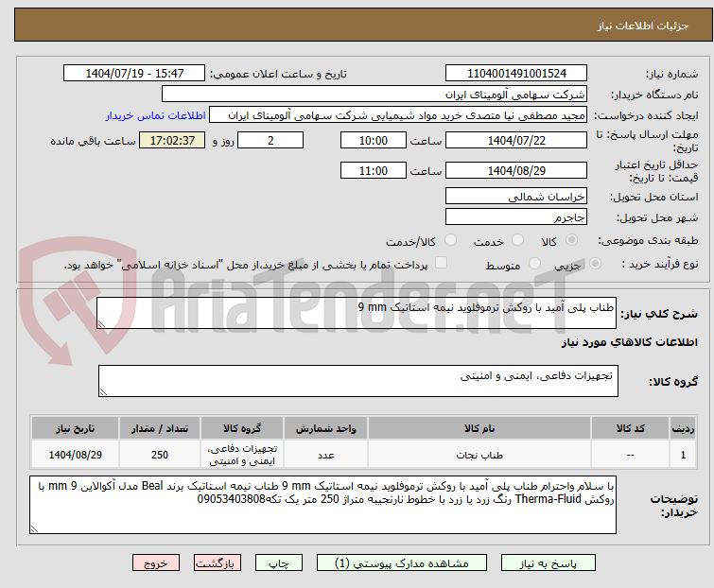Click the delivery province field خراسان شمالی

tap(516, 196)
